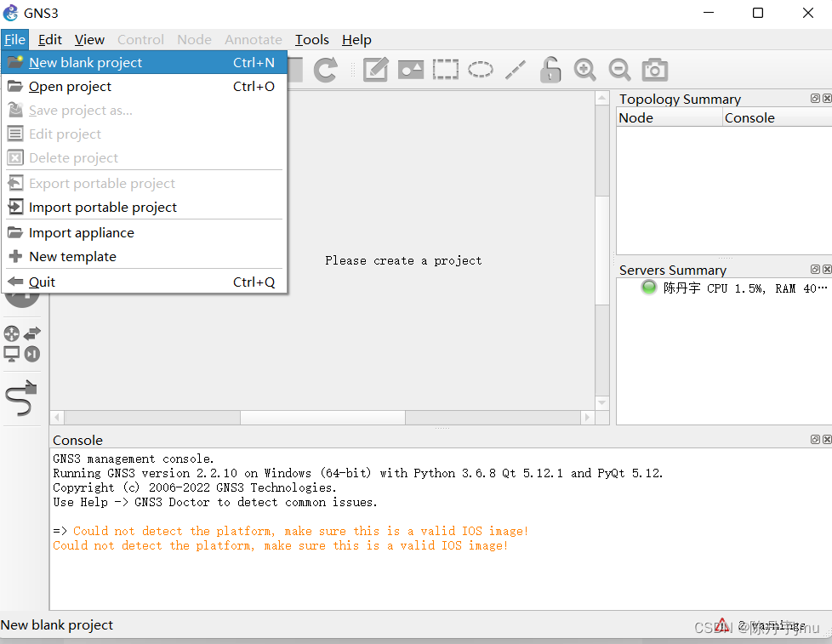832x644 pixels.
Task: Float the Topology Summary panel
Action: coord(815,98)
